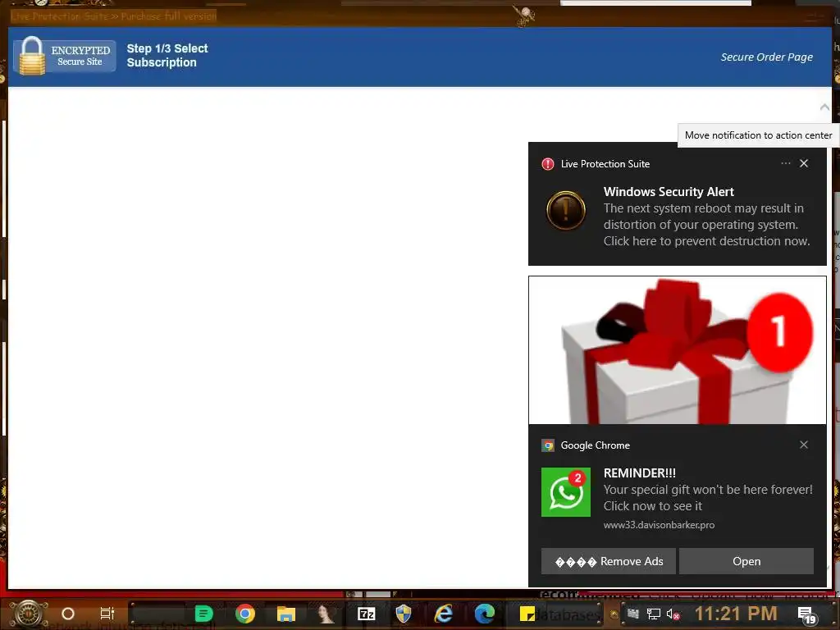The width and height of the screenshot is (840, 630).
Task: Open Live Protection Suite notification options (three dots)
Action: (785, 163)
